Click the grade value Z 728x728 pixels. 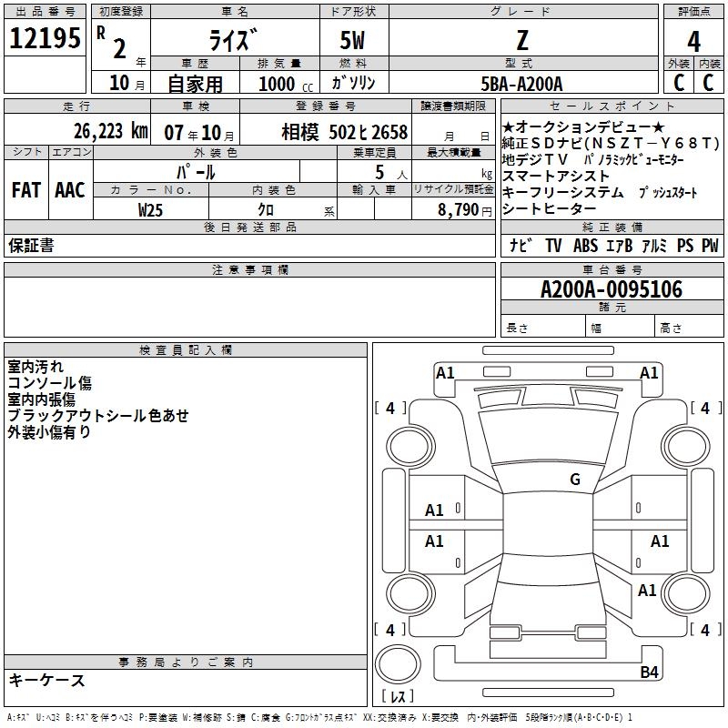click(522, 40)
